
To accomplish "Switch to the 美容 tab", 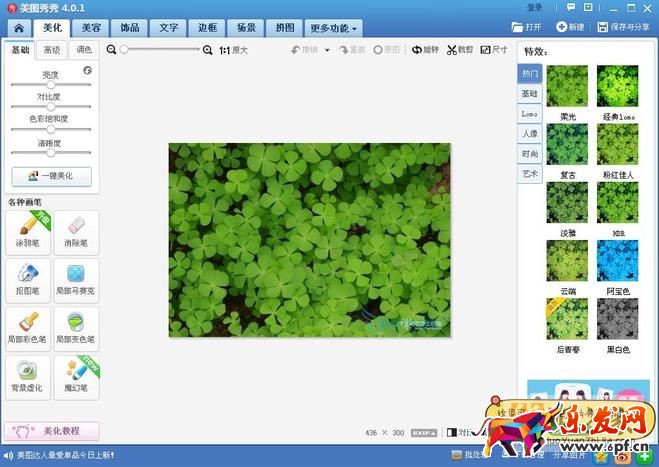I will tap(91, 28).
